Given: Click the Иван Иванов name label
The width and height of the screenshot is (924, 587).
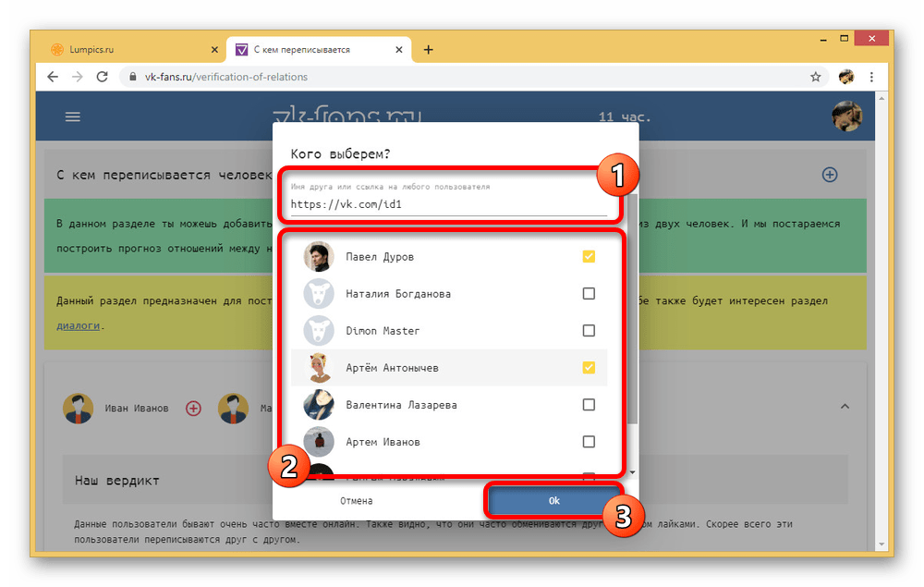Looking at the screenshot, I should pos(137,408).
